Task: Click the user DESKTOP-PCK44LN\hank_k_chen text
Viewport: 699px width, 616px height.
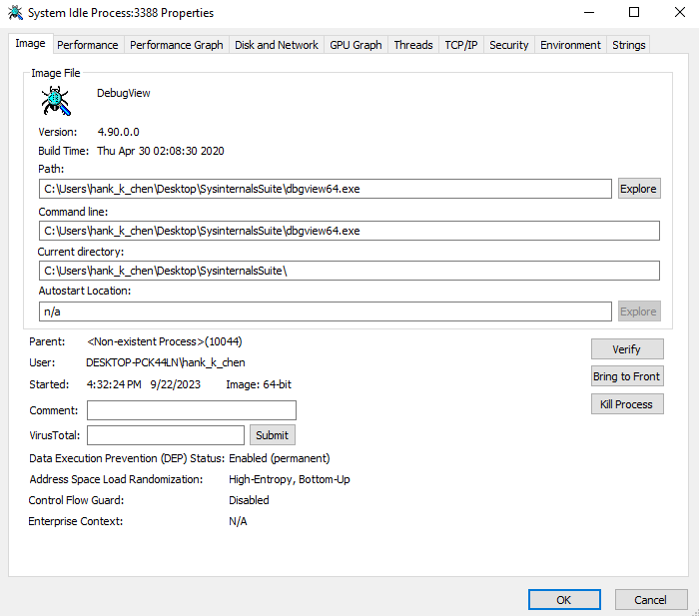Action: pyautogui.click(x=166, y=362)
